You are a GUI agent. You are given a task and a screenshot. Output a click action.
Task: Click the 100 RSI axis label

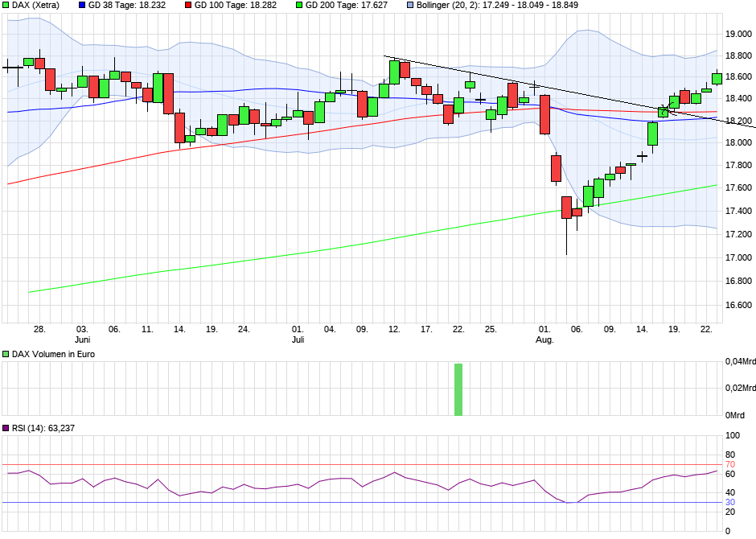click(x=733, y=435)
